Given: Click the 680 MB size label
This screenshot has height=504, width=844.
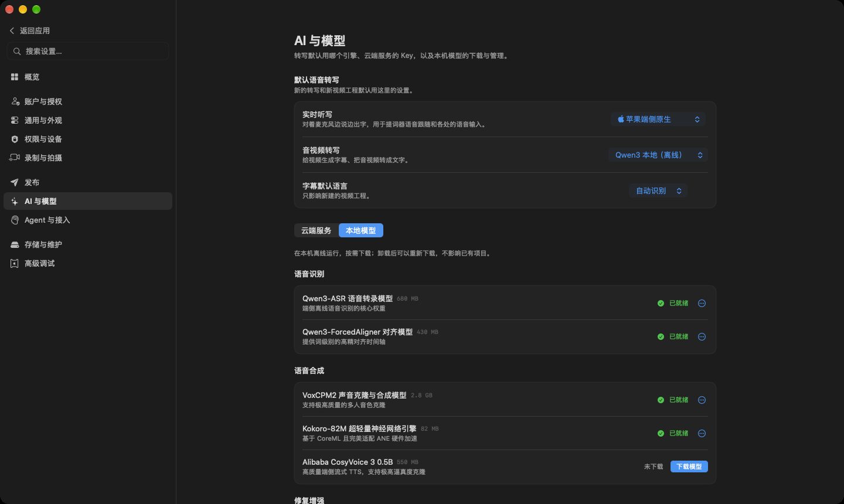Looking at the screenshot, I should point(407,299).
